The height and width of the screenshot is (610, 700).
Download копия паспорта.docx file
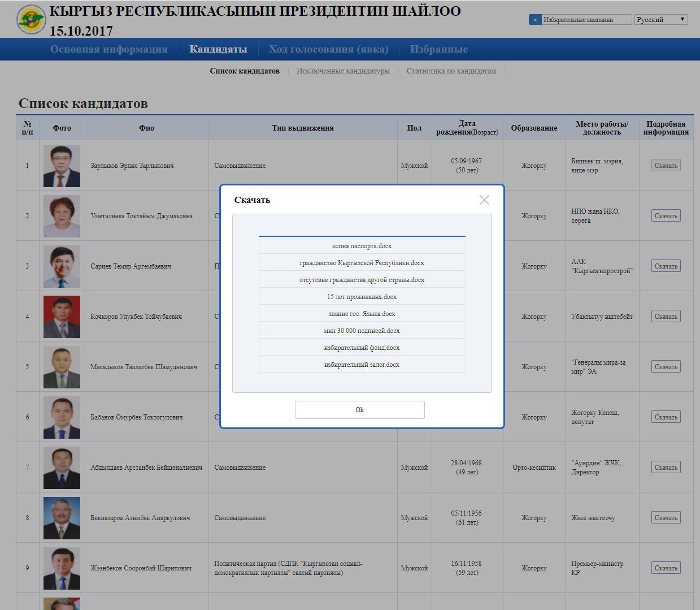click(362, 246)
